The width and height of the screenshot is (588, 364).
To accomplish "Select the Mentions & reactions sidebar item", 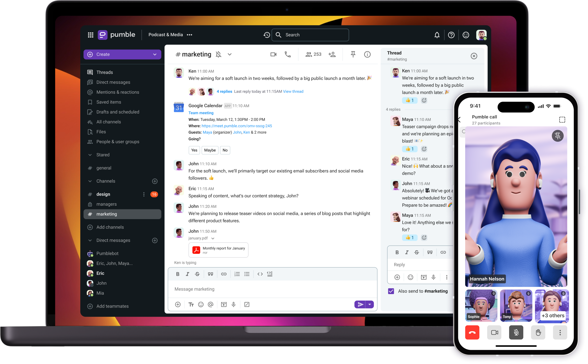I will click(x=117, y=92).
